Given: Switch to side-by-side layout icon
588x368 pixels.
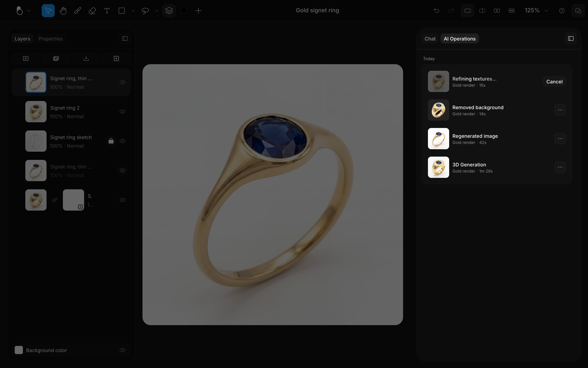Looking at the screenshot, I should tap(497, 10).
